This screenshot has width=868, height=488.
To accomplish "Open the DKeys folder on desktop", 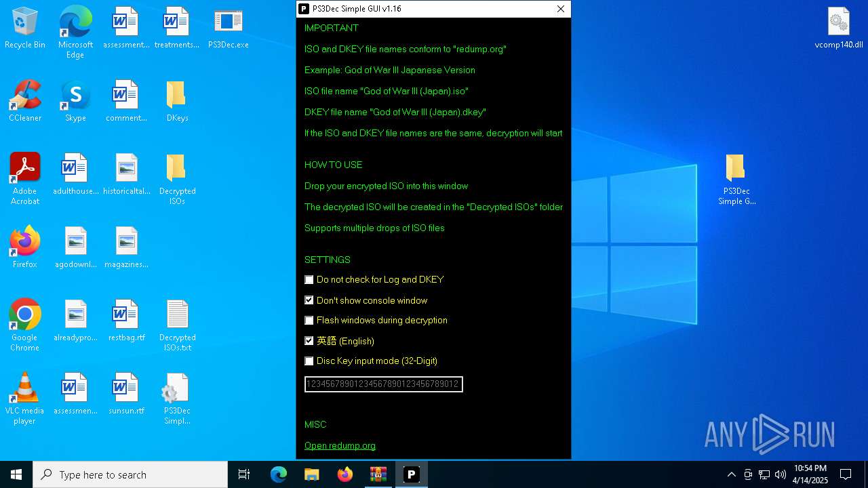I will pyautogui.click(x=177, y=101).
